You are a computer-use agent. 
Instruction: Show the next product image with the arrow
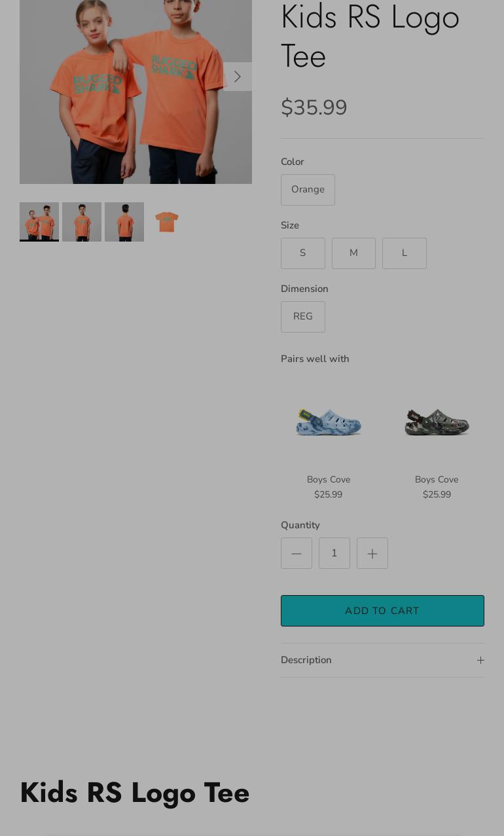point(238,77)
